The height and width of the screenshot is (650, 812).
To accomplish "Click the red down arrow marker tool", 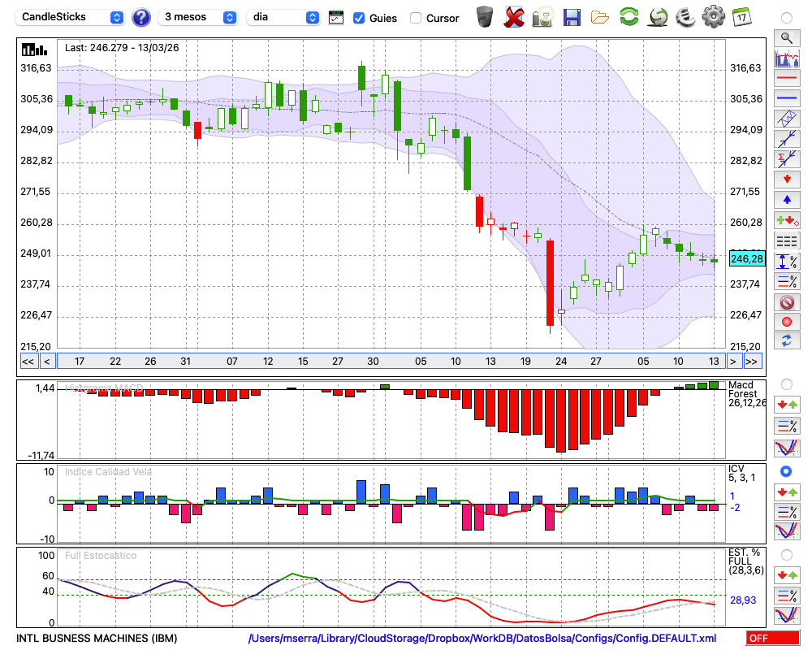I will click(786, 179).
